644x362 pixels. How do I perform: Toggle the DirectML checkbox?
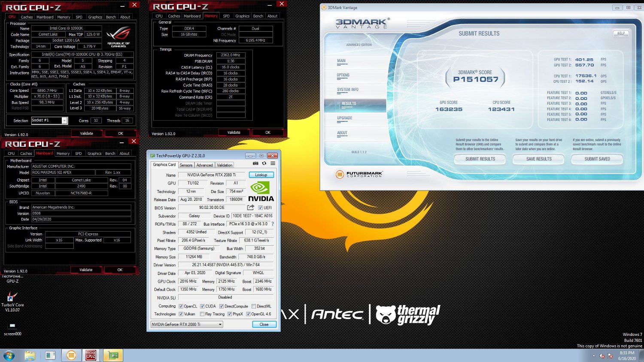[254, 306]
